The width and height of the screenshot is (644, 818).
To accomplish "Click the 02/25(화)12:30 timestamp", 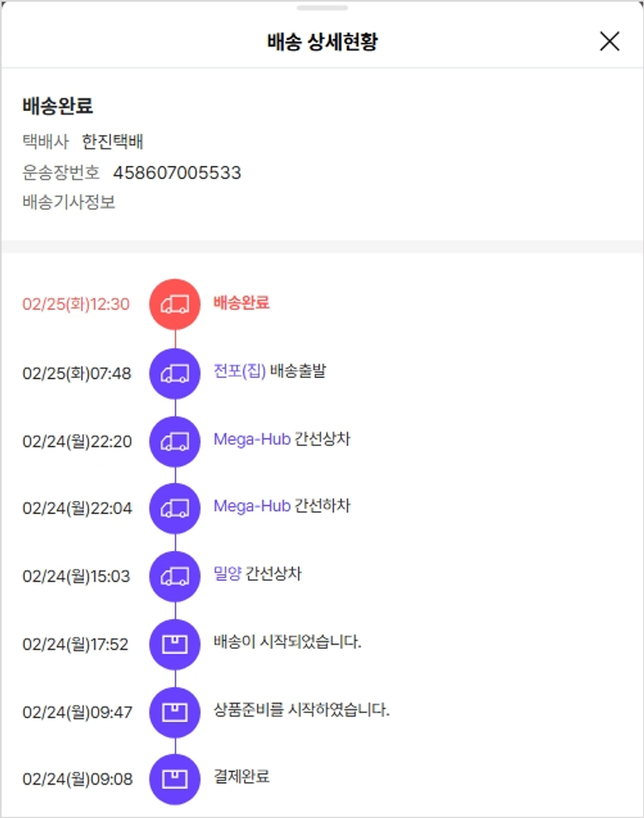I will [x=76, y=304].
